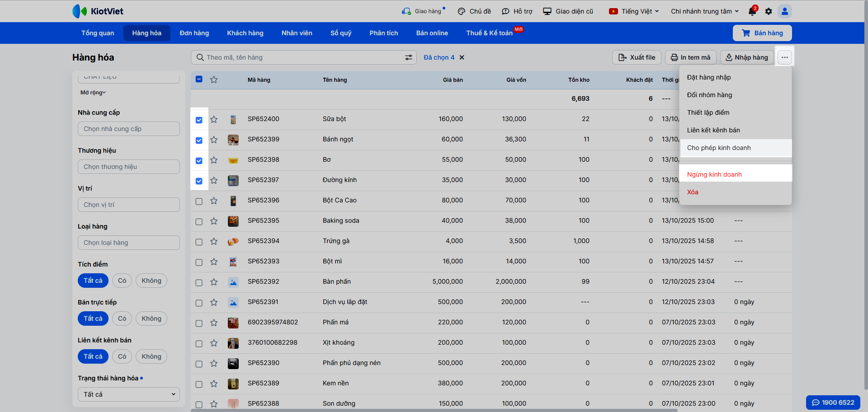This screenshot has width=868, height=412.
Task: Open the settings gear icon
Action: tap(769, 11)
